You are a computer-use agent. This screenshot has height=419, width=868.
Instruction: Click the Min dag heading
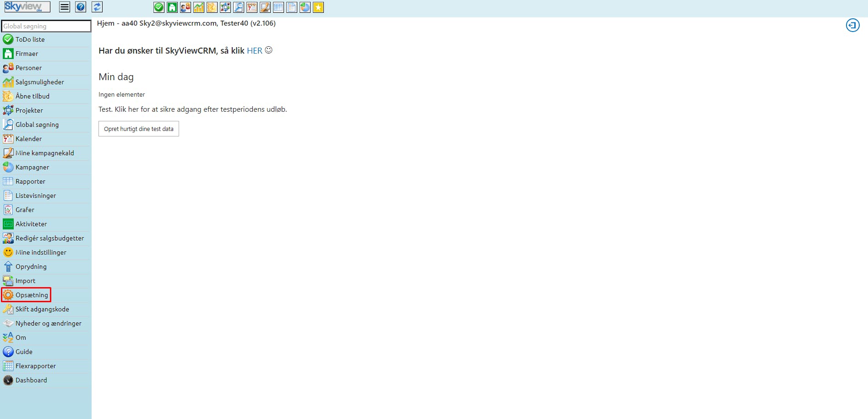click(x=116, y=77)
